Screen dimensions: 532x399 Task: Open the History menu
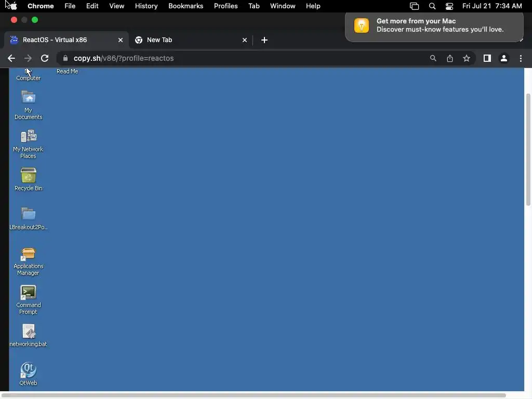click(146, 6)
